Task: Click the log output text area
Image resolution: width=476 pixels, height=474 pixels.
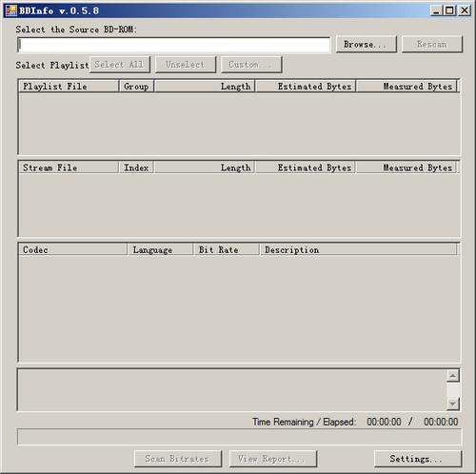Action: pos(231,390)
